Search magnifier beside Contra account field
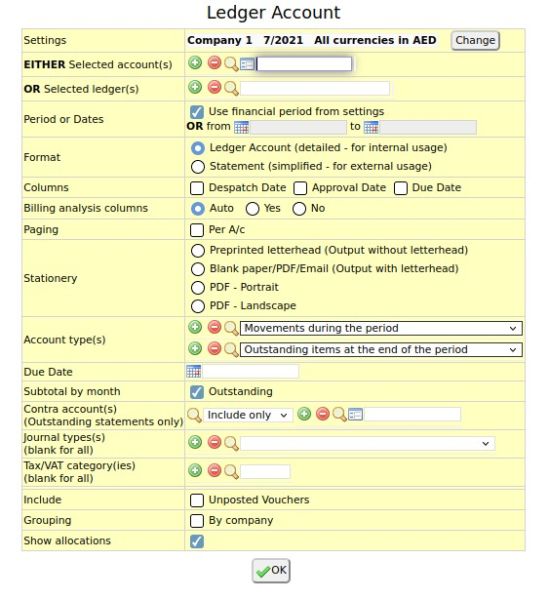549x600 pixels. 339,415
